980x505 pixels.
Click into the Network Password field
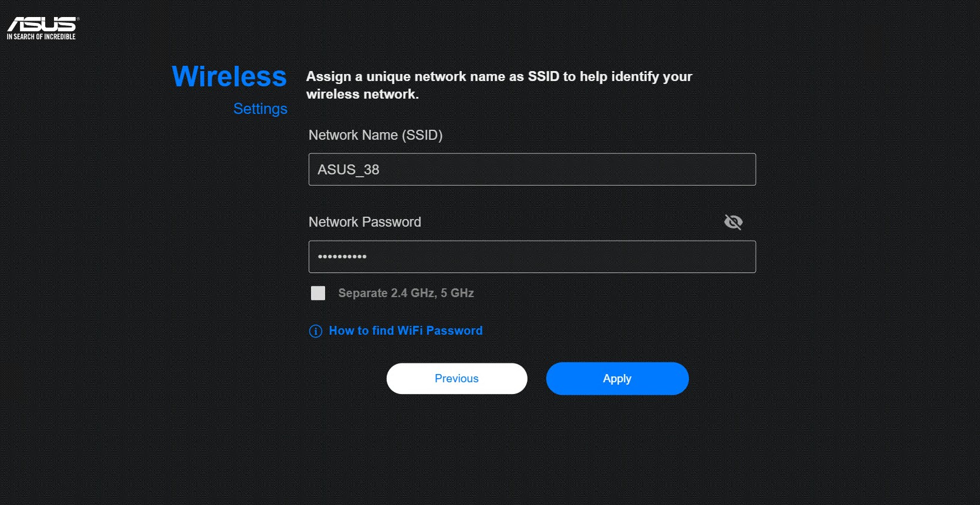click(x=532, y=257)
